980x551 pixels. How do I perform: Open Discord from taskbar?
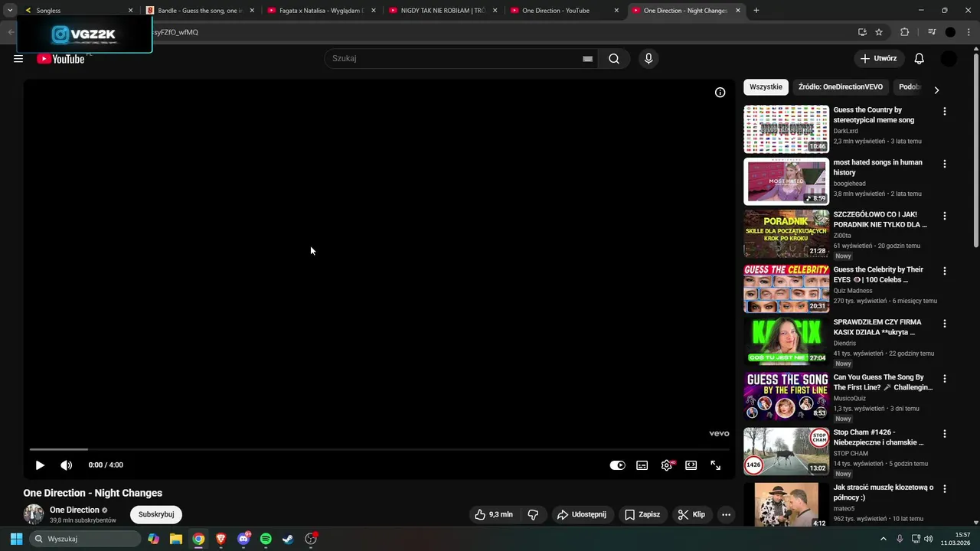coord(243,539)
